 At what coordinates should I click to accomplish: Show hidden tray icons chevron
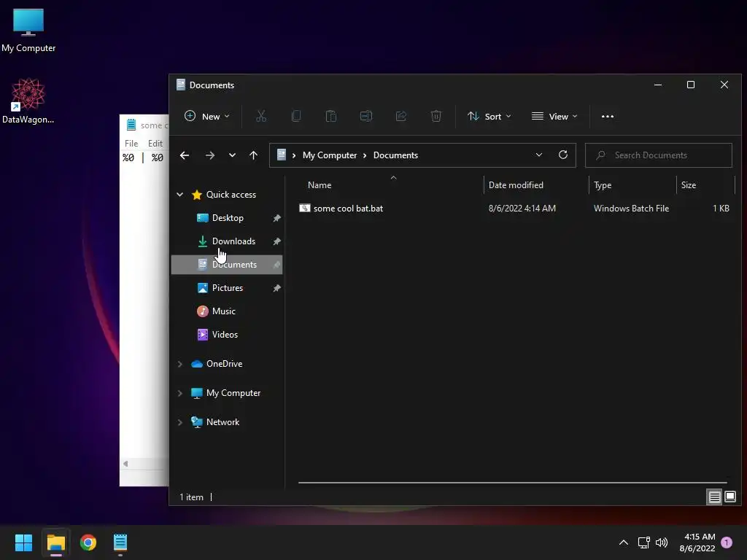tap(623, 542)
